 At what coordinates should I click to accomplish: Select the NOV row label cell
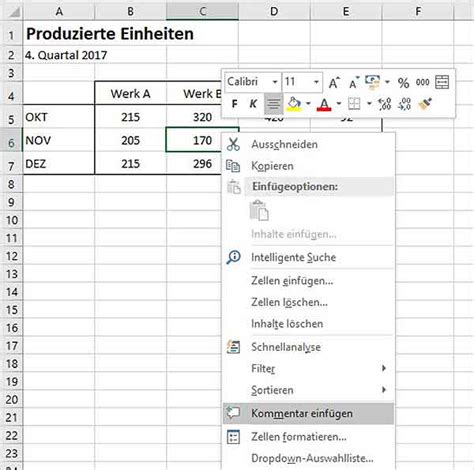click(x=59, y=140)
